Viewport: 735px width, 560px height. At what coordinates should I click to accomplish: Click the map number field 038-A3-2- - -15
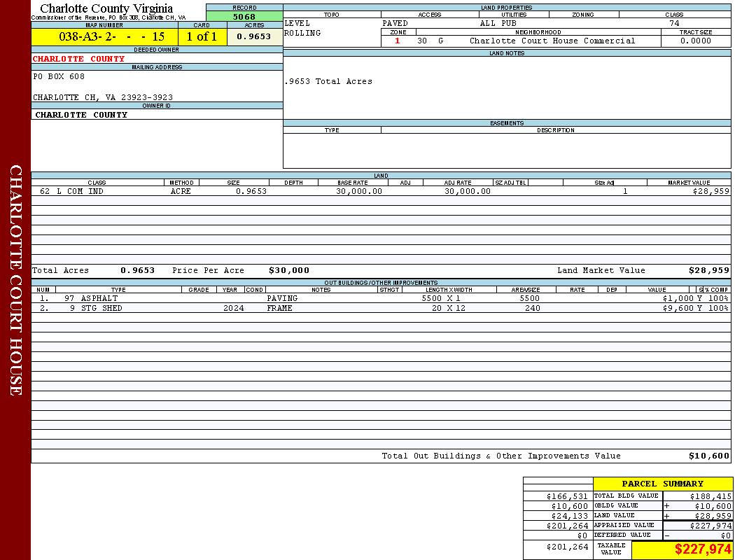tap(104, 36)
